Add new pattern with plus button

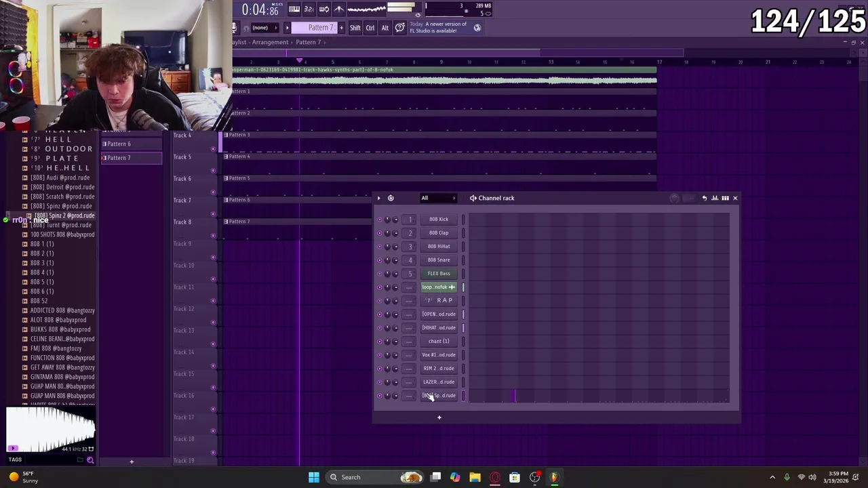point(341,28)
